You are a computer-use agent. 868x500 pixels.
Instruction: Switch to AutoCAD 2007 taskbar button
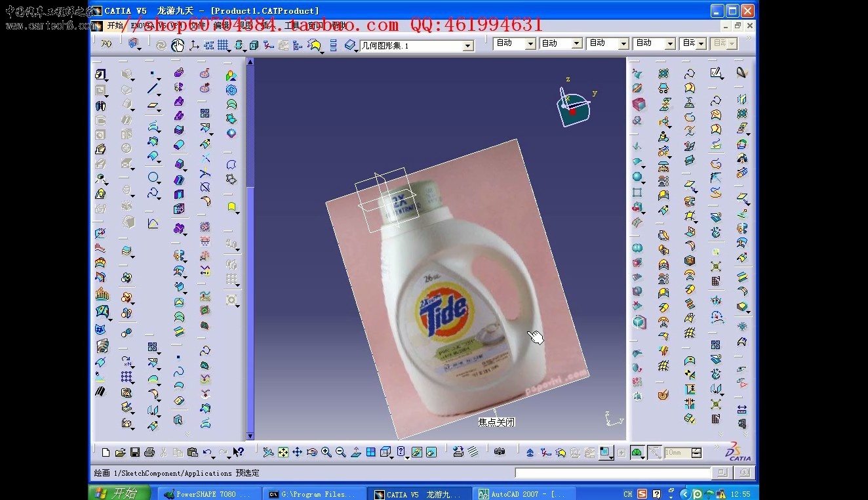523,494
